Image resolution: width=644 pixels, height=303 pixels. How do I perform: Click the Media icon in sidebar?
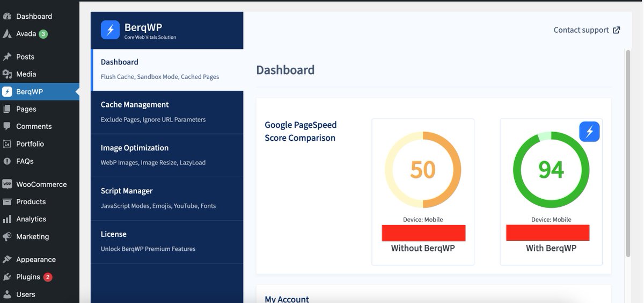pos(7,74)
